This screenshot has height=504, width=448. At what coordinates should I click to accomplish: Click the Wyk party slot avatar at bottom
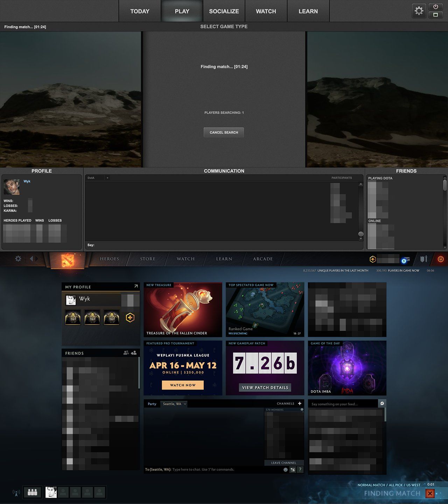tap(51, 492)
